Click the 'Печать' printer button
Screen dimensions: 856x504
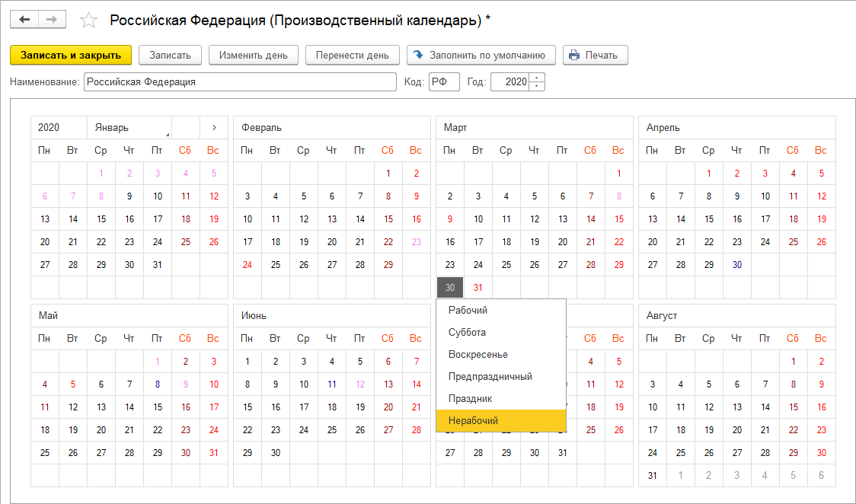595,55
